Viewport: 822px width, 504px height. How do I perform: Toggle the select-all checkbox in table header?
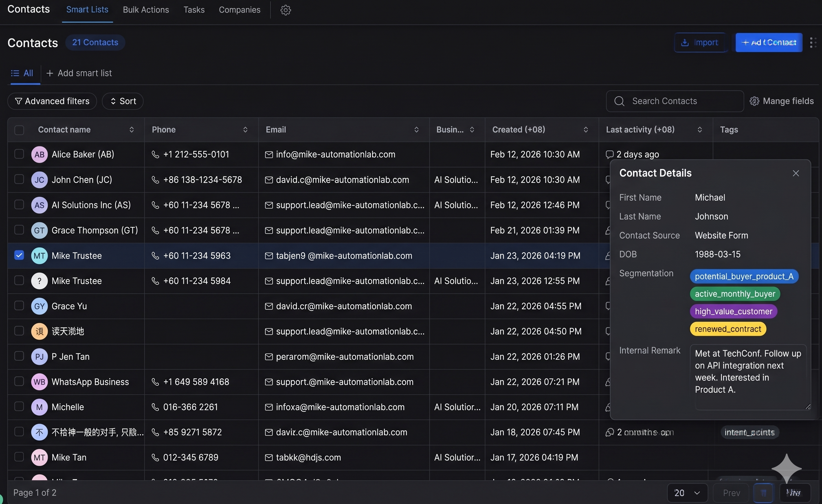coord(19,130)
